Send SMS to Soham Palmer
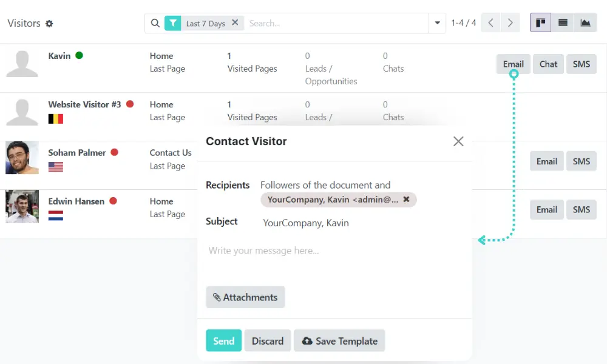 click(581, 161)
